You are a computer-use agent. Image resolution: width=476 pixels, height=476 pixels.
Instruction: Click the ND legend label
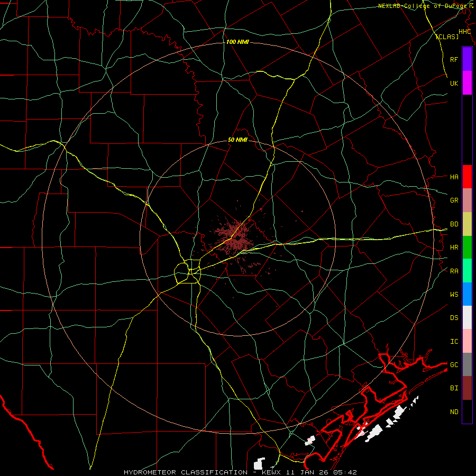[x=454, y=411]
